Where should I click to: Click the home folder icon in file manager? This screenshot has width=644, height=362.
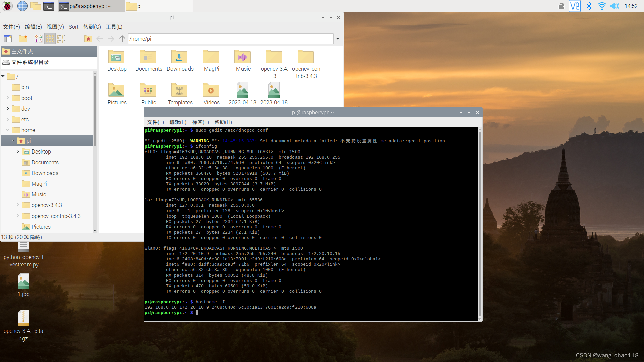pos(88,39)
